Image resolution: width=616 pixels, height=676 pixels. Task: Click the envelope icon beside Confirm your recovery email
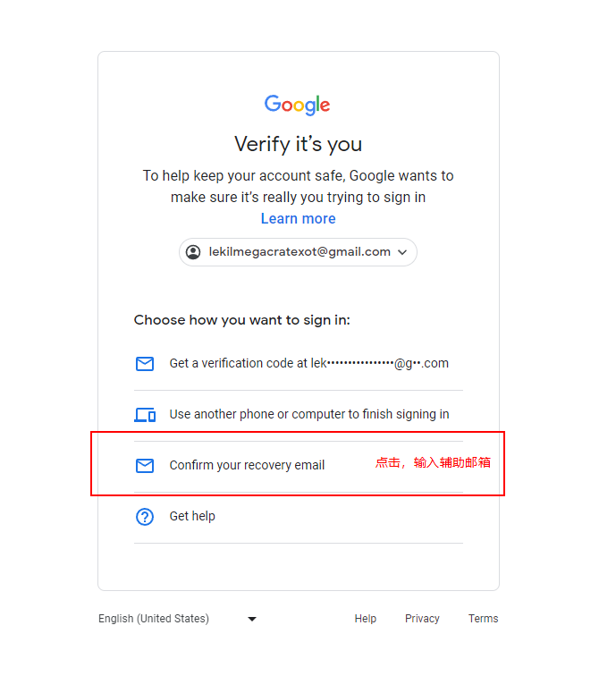tap(145, 466)
